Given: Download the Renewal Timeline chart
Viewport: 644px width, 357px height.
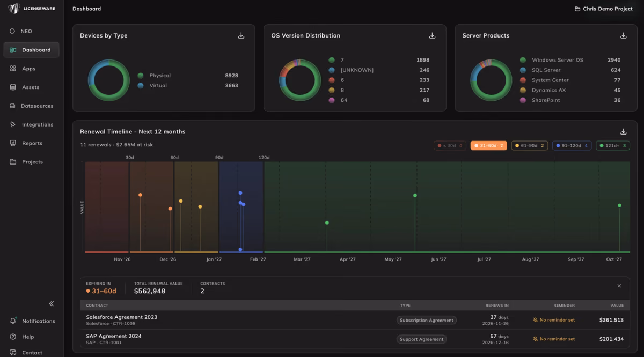Looking at the screenshot, I should (x=623, y=131).
